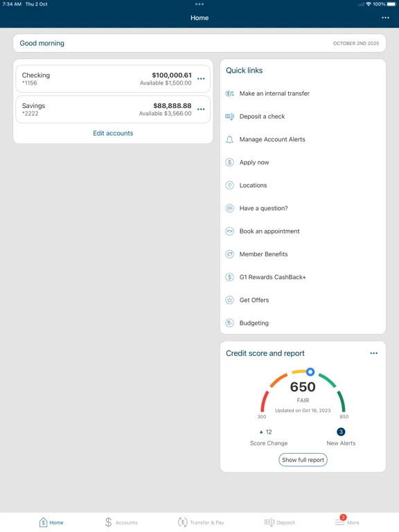Open Manage Account Alerts link

[x=272, y=139]
